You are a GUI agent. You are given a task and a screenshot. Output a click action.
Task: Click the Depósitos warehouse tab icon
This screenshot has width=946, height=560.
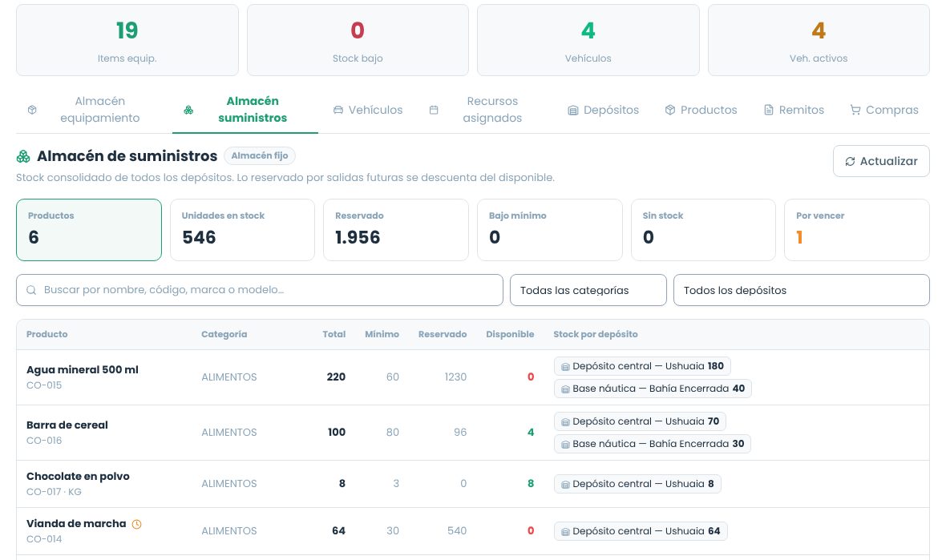[x=573, y=111]
